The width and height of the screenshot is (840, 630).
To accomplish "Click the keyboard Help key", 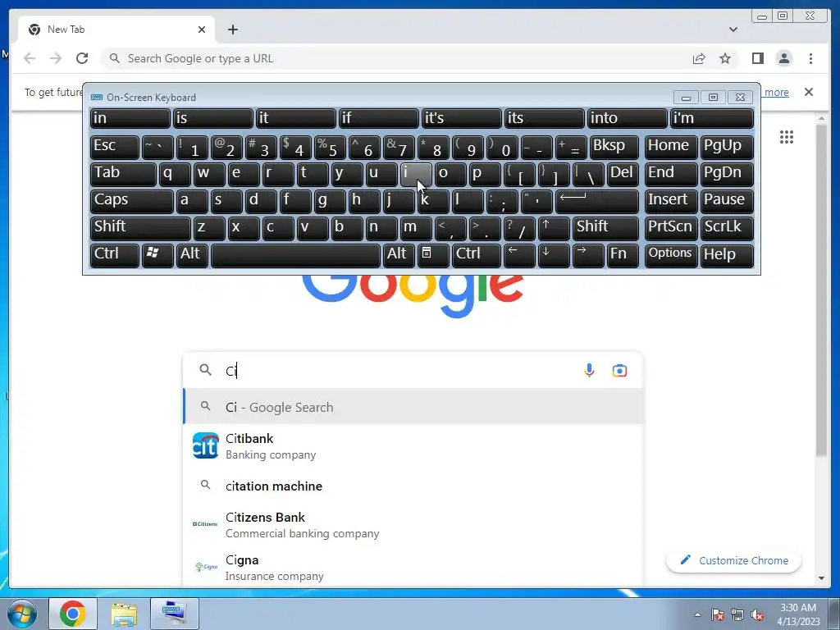I will pos(727,255).
